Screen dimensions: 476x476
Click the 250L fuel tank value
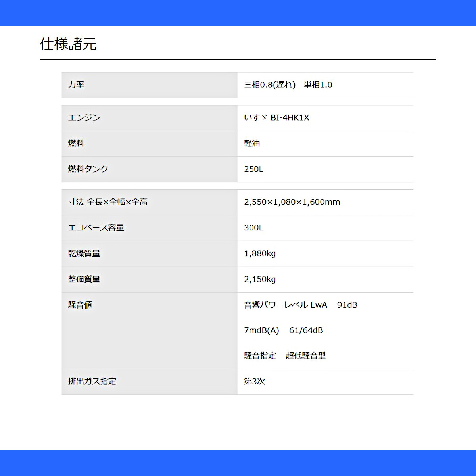253,169
